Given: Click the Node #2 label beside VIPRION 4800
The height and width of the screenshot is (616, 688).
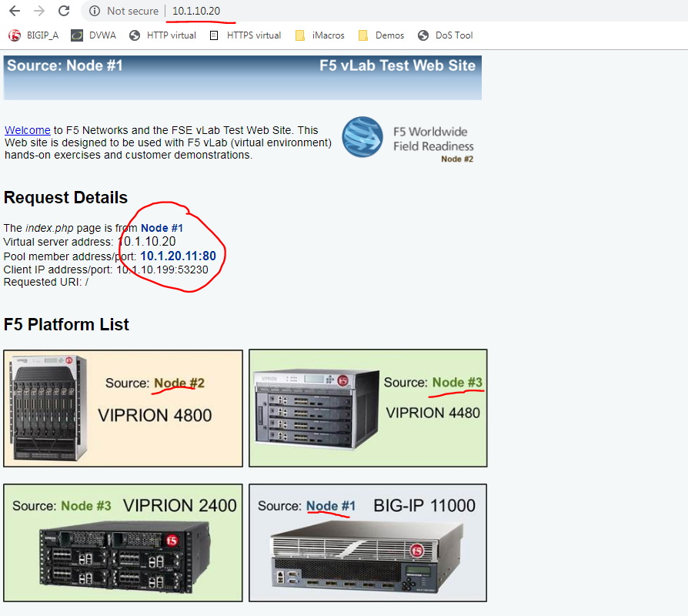Looking at the screenshot, I should (x=179, y=383).
